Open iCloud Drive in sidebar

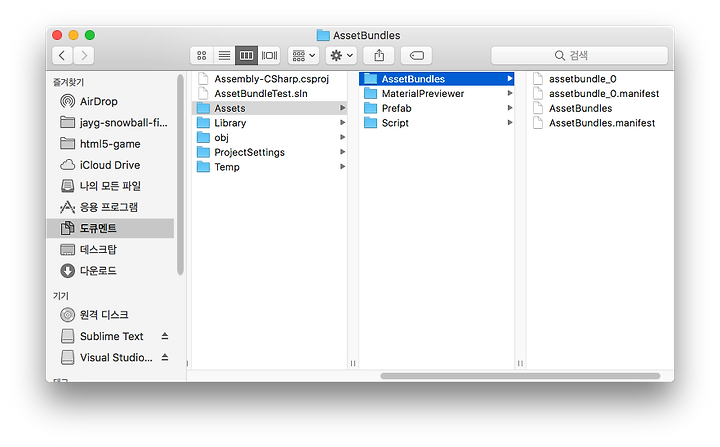pos(110,164)
